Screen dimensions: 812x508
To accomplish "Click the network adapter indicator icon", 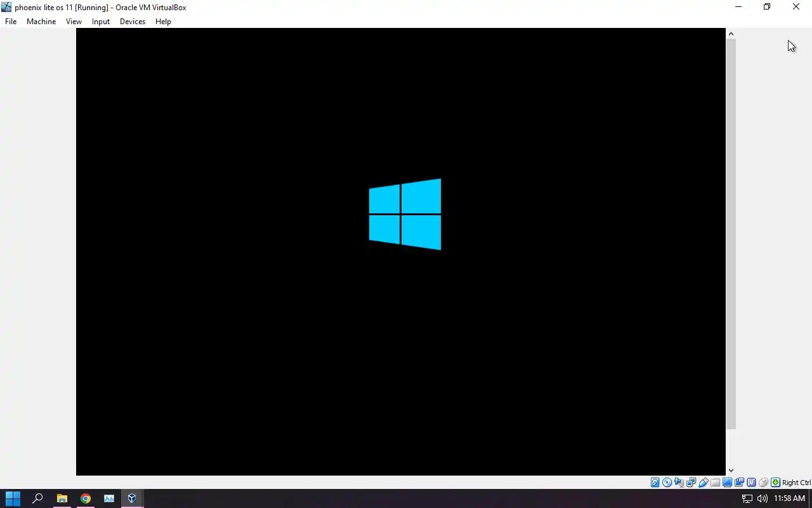I will [x=691, y=483].
